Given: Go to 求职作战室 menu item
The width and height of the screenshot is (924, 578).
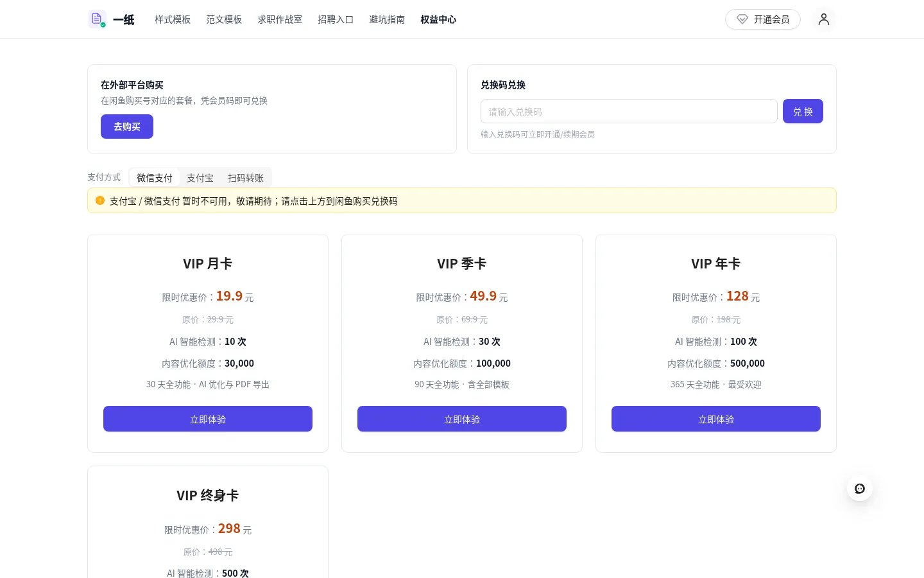Looking at the screenshot, I should pos(280,19).
